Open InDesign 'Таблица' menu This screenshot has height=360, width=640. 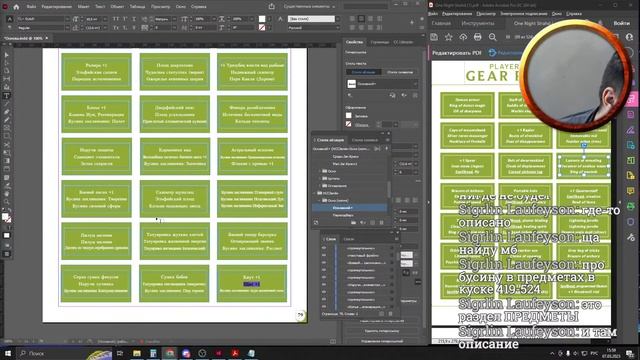pyautogui.click(x=137, y=7)
